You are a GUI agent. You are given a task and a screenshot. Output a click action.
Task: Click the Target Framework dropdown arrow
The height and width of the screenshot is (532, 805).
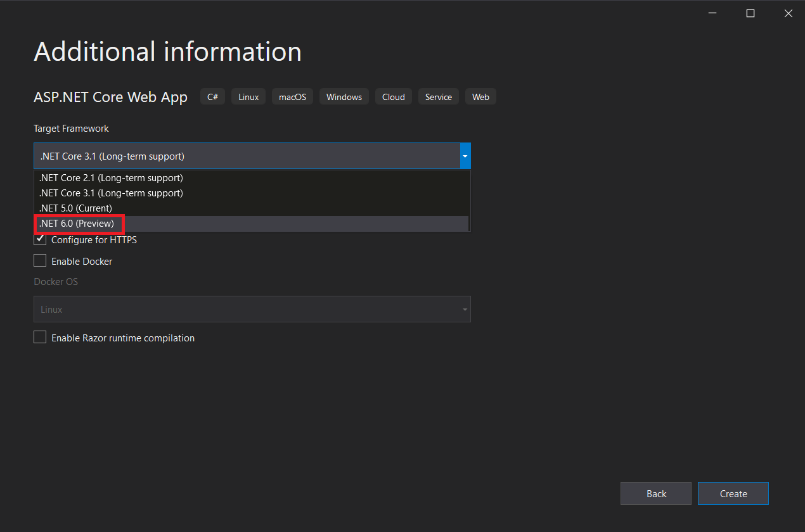point(465,156)
